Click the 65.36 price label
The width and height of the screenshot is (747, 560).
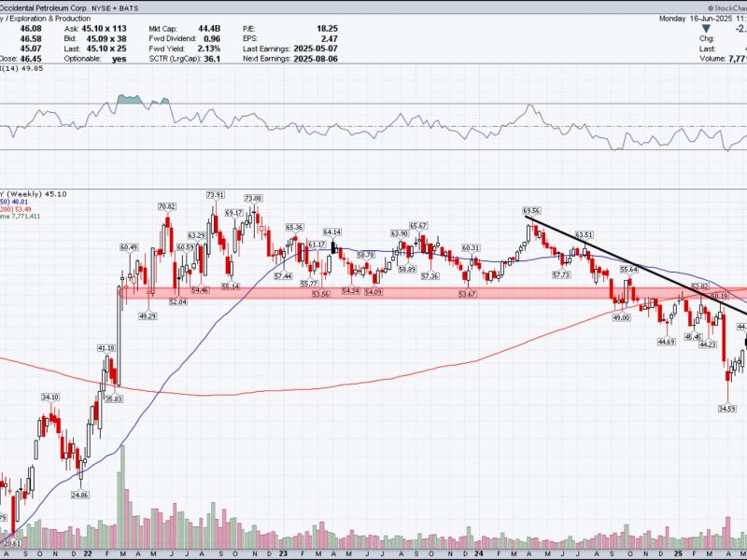(x=294, y=227)
